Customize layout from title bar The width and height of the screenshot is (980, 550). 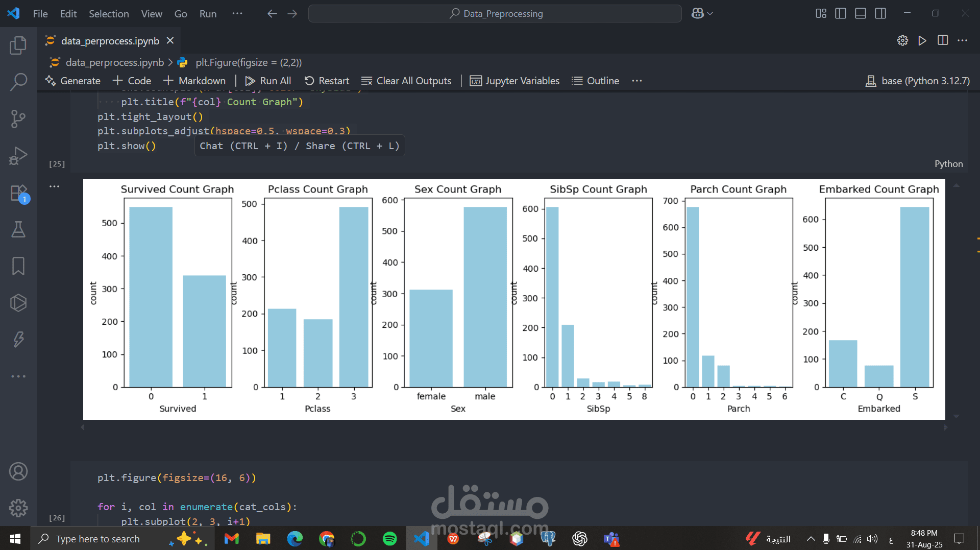coord(821,14)
